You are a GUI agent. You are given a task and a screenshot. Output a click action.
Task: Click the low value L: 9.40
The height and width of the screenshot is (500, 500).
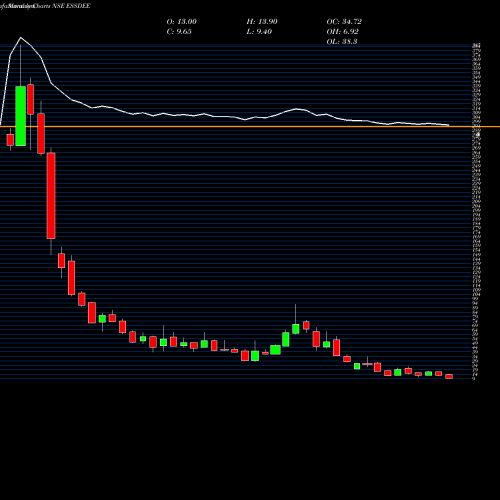tap(259, 32)
